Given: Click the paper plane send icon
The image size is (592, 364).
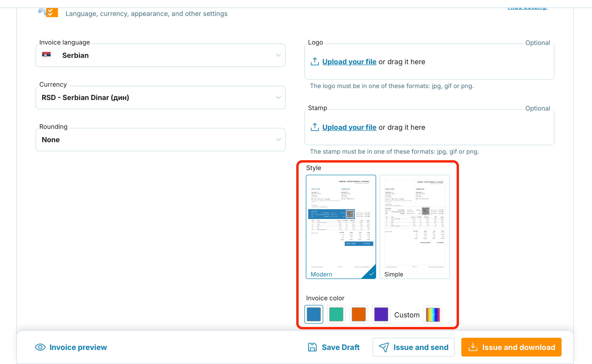Looking at the screenshot, I should pos(384,347).
